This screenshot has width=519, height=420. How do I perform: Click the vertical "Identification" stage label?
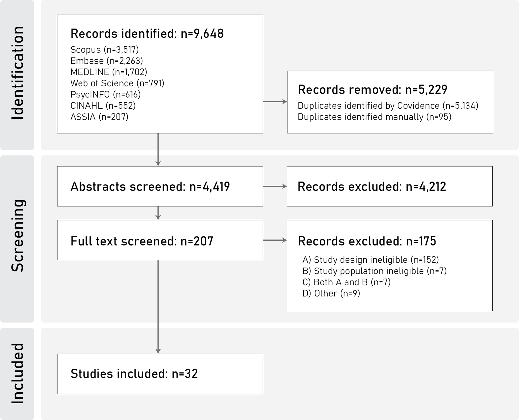click(17, 73)
